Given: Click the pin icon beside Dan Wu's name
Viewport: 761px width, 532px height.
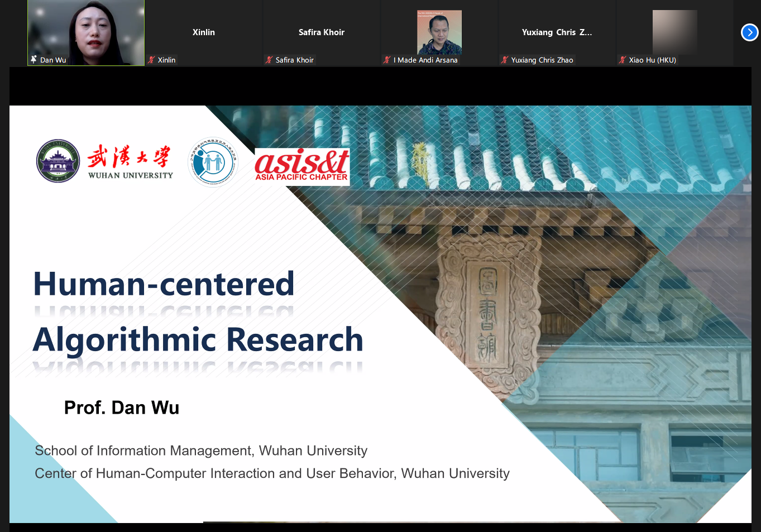Looking at the screenshot, I should pos(34,60).
